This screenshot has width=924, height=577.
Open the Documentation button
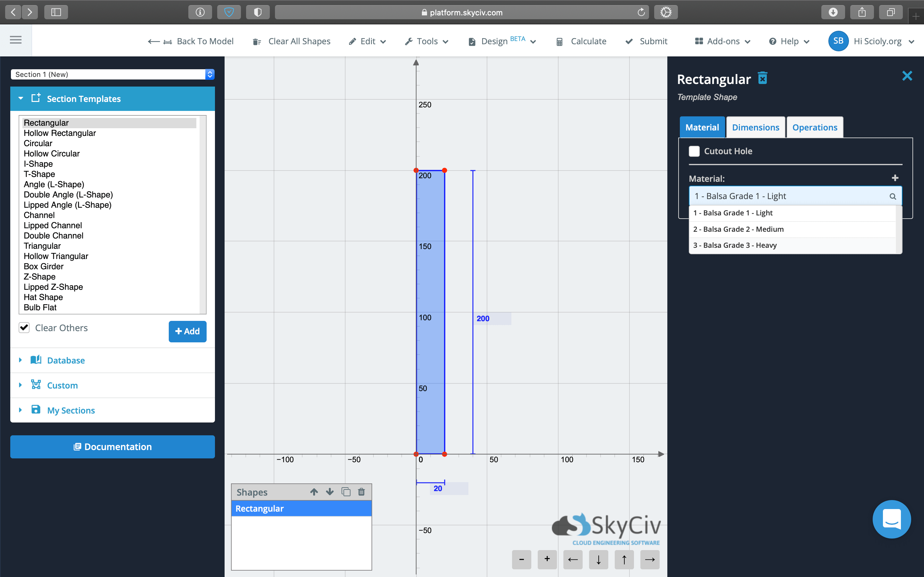[112, 447]
